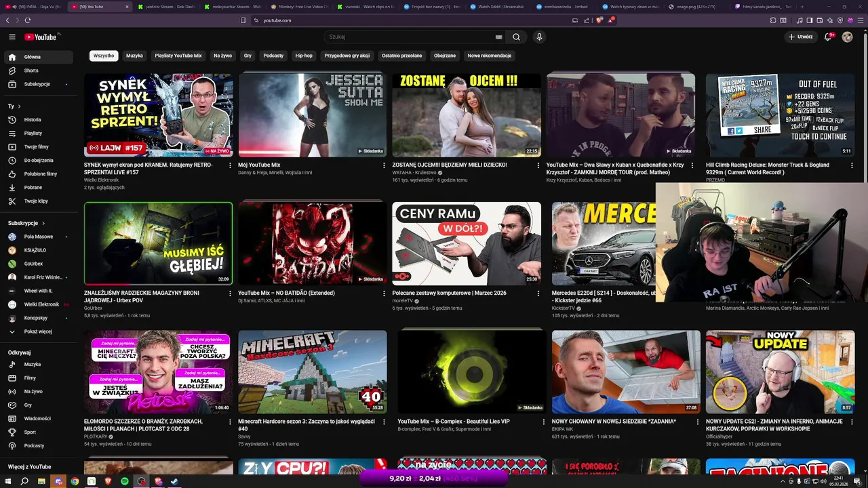Open the account avatar menu
868x488 pixels.
pos(847,37)
